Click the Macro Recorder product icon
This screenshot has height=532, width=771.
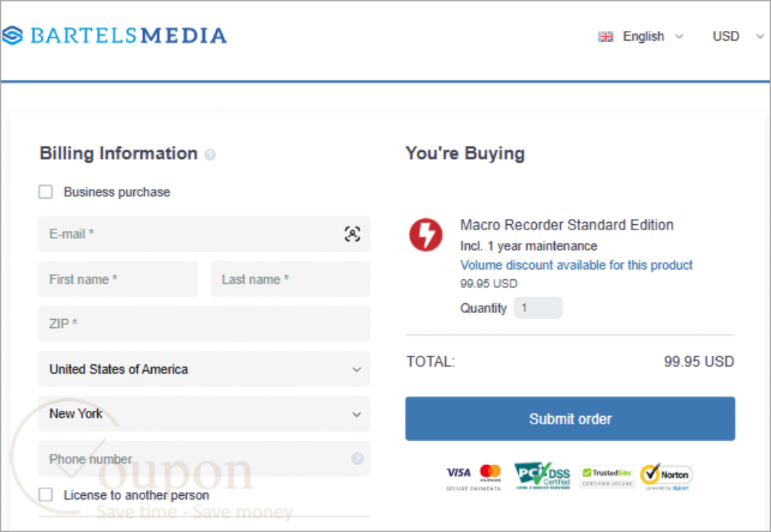[x=426, y=235]
